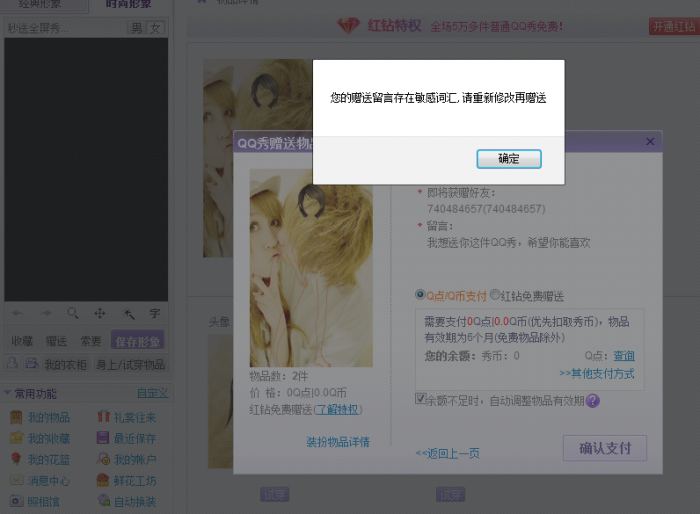Screen dimensions: 700x514
Task: Select the 红钻免费赠送 radio option
Action: point(495,295)
